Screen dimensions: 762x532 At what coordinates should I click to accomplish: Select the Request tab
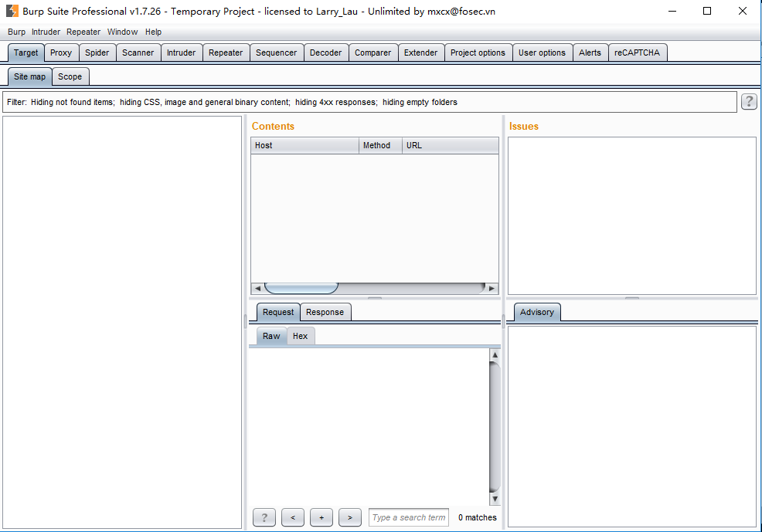278,312
